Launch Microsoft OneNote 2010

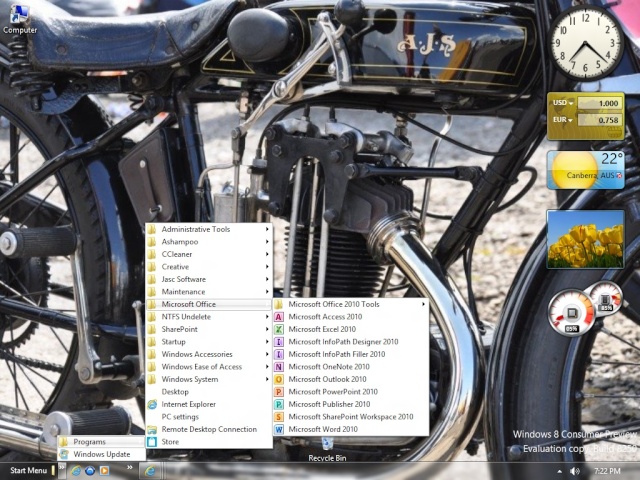pos(327,366)
